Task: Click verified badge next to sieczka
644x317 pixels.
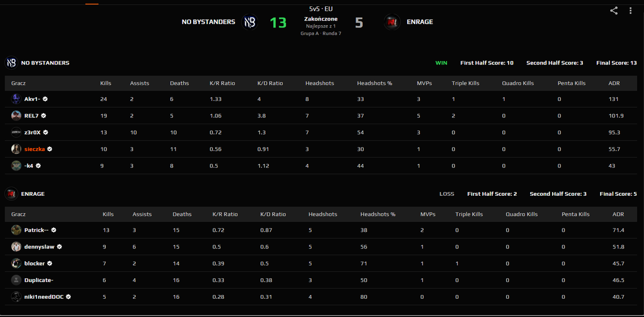Action: pyautogui.click(x=49, y=149)
